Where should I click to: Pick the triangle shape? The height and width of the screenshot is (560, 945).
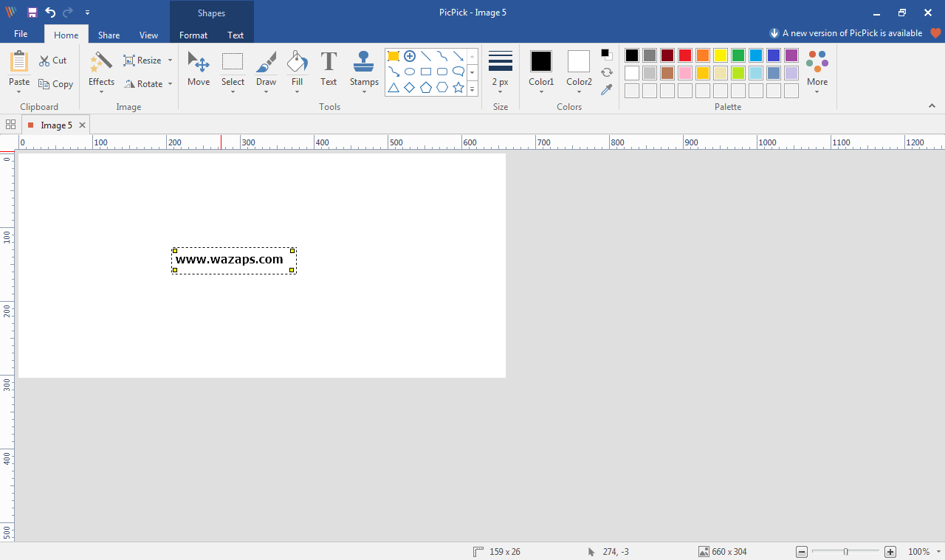tap(394, 88)
